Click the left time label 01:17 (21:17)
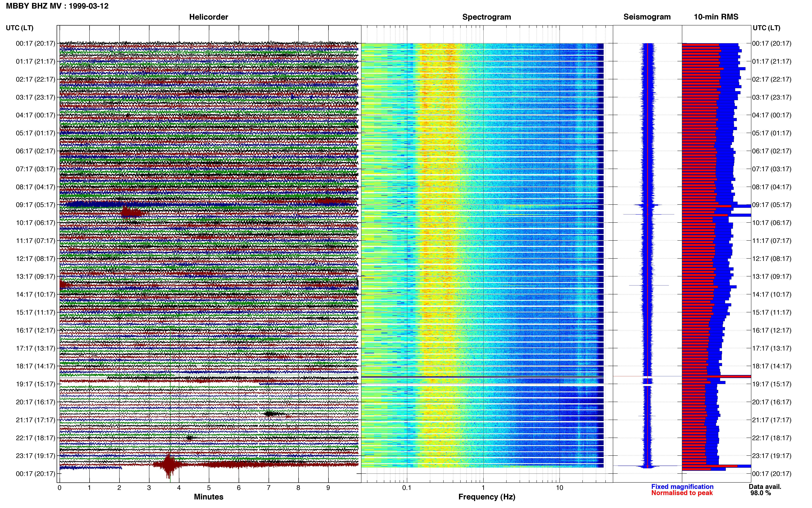This screenshot has height=508, width=812. (35, 61)
